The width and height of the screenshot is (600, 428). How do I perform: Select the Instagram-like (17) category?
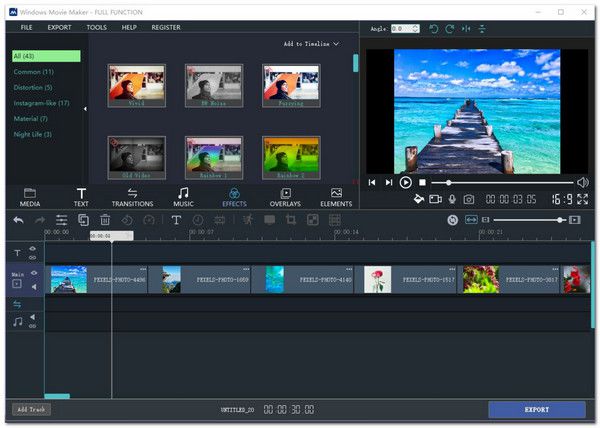pyautogui.click(x=41, y=103)
